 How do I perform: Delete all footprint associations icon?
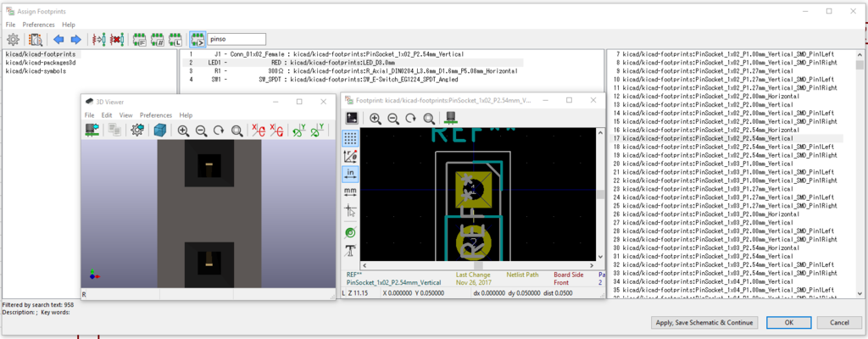tap(117, 39)
